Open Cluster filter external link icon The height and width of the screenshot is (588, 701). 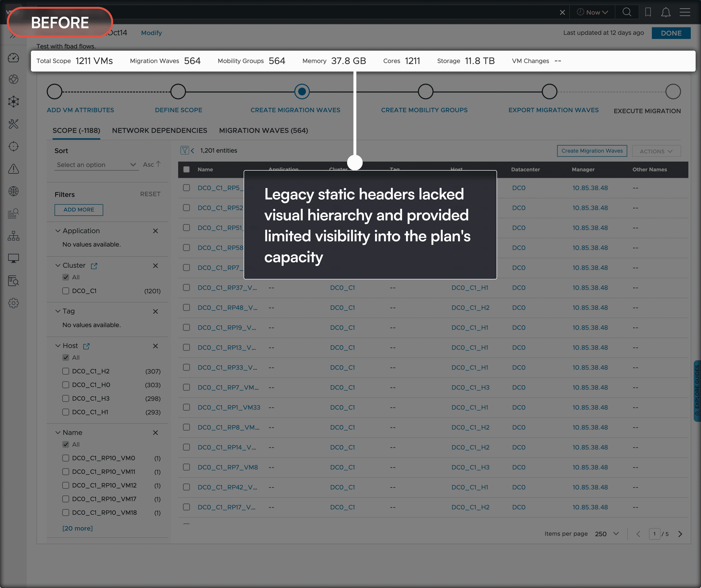[94, 266]
